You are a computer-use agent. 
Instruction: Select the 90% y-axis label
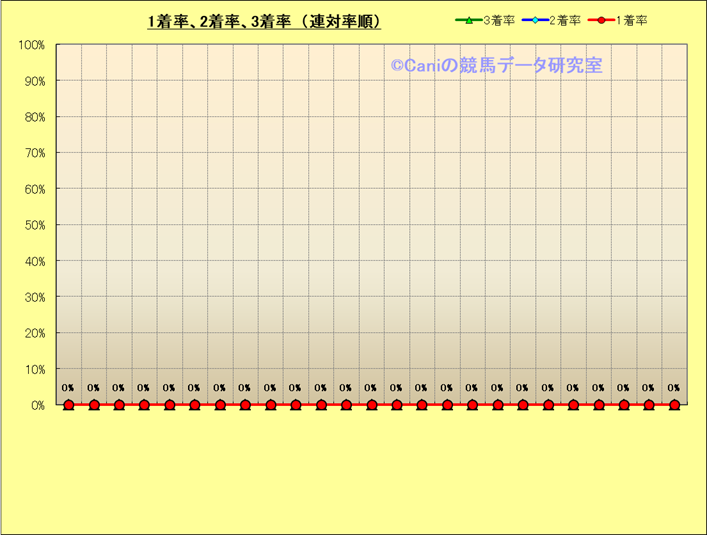coord(33,81)
